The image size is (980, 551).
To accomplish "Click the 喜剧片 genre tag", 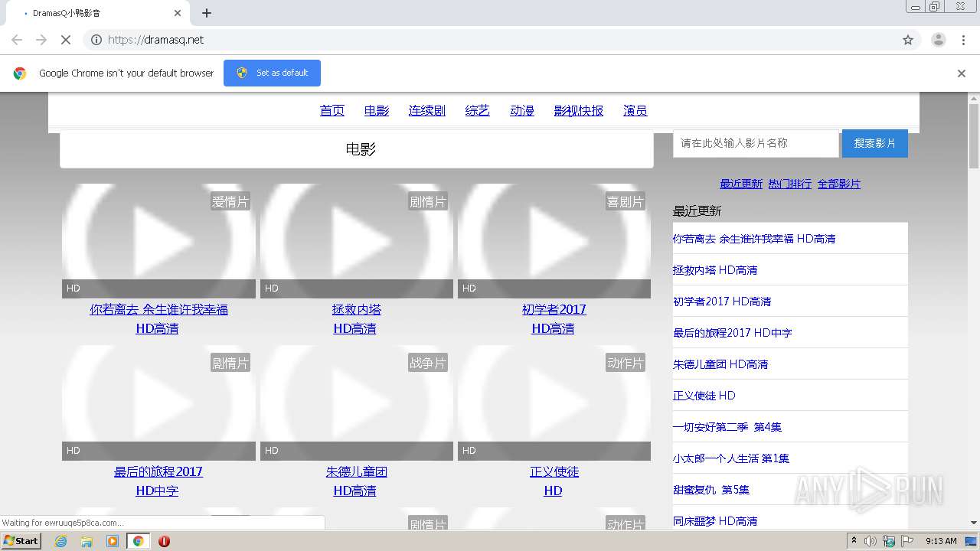I will tap(626, 201).
